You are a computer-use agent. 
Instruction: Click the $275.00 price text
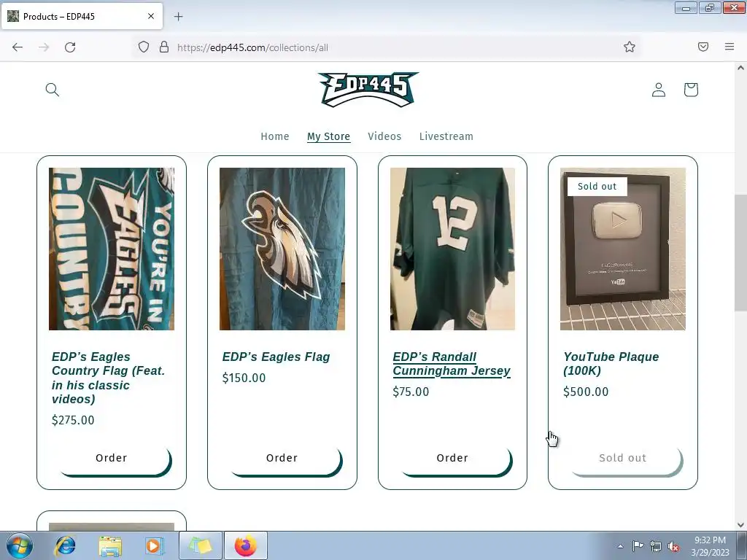[73, 420]
